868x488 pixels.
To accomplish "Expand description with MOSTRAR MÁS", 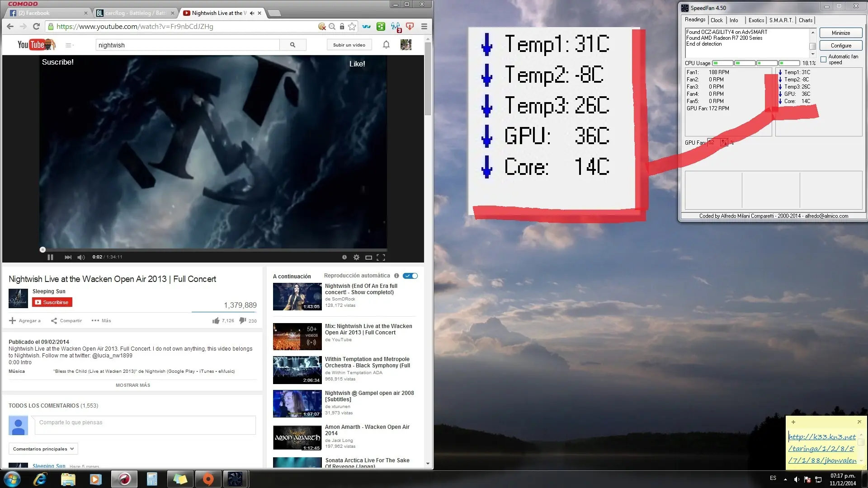I will [133, 385].
